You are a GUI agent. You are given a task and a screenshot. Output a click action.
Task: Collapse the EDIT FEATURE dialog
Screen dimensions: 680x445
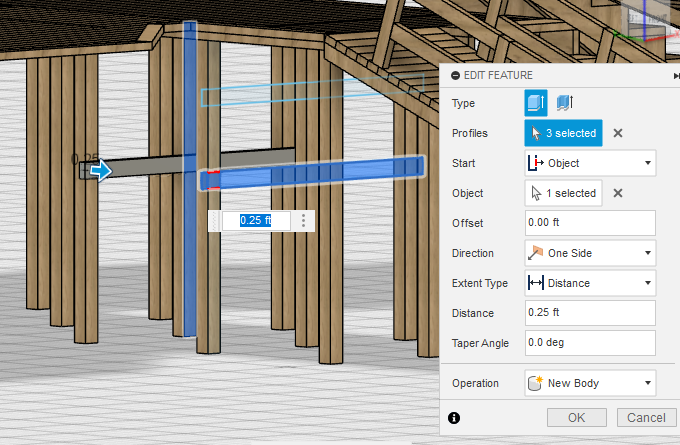[x=455, y=75]
